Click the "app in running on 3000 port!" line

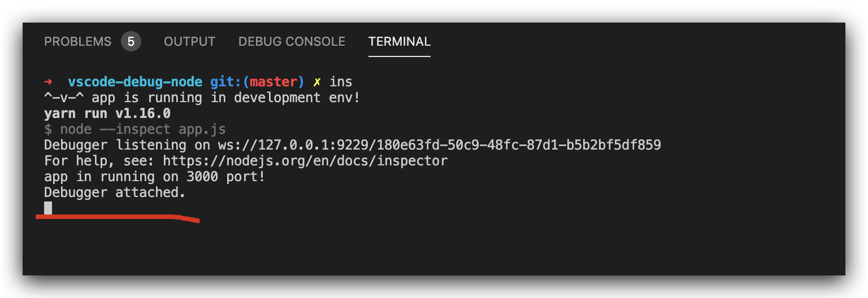click(155, 177)
